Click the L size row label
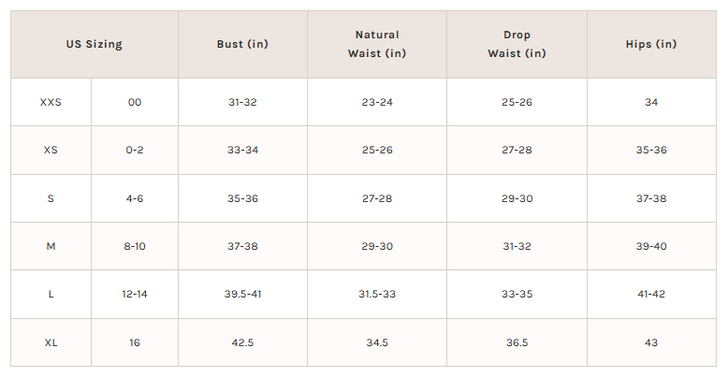The image size is (728, 377). 51,294
